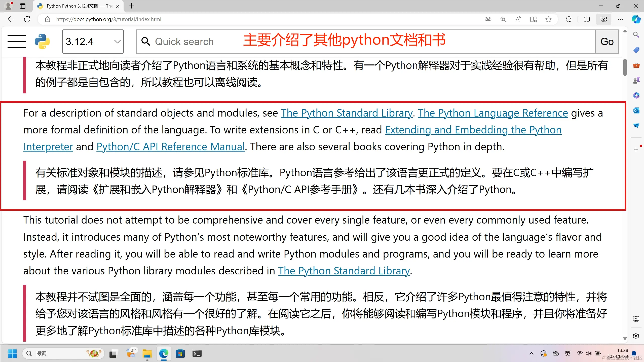
Task: Show hidden system tray icons chevron
Action: click(x=531, y=353)
